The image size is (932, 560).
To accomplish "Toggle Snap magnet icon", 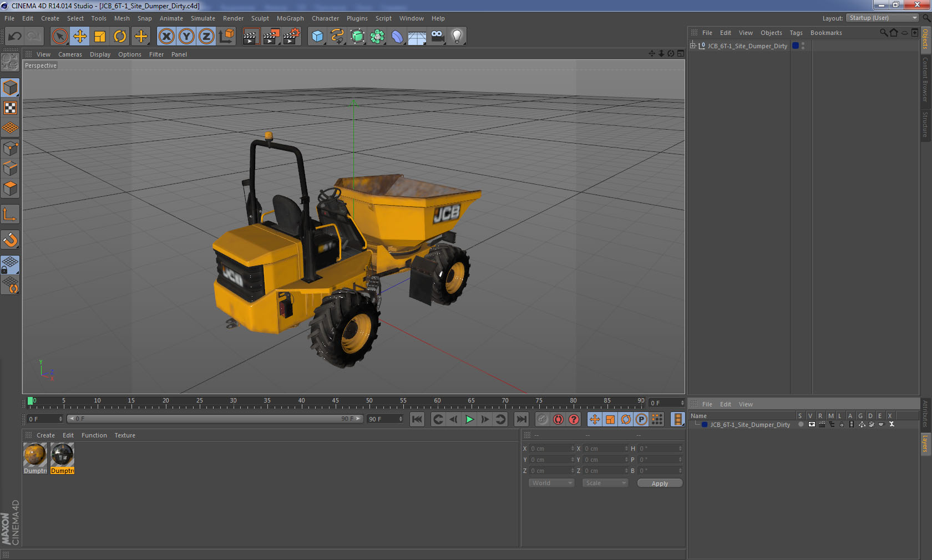I will click(10, 240).
